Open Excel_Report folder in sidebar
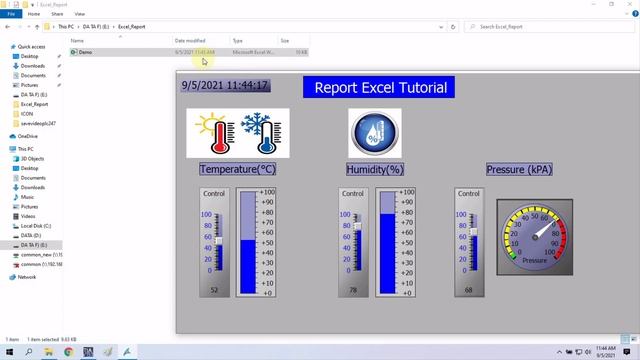This screenshot has height=360, width=640. (x=34, y=104)
